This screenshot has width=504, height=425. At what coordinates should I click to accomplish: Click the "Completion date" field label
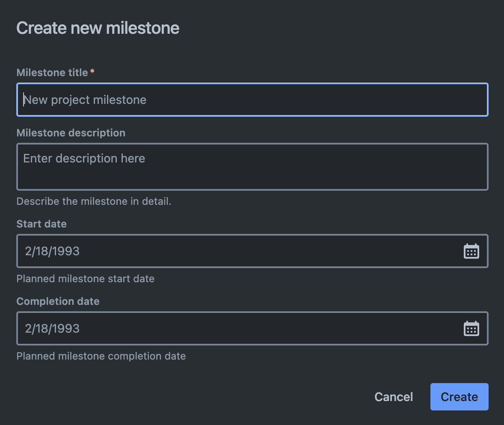tap(58, 301)
